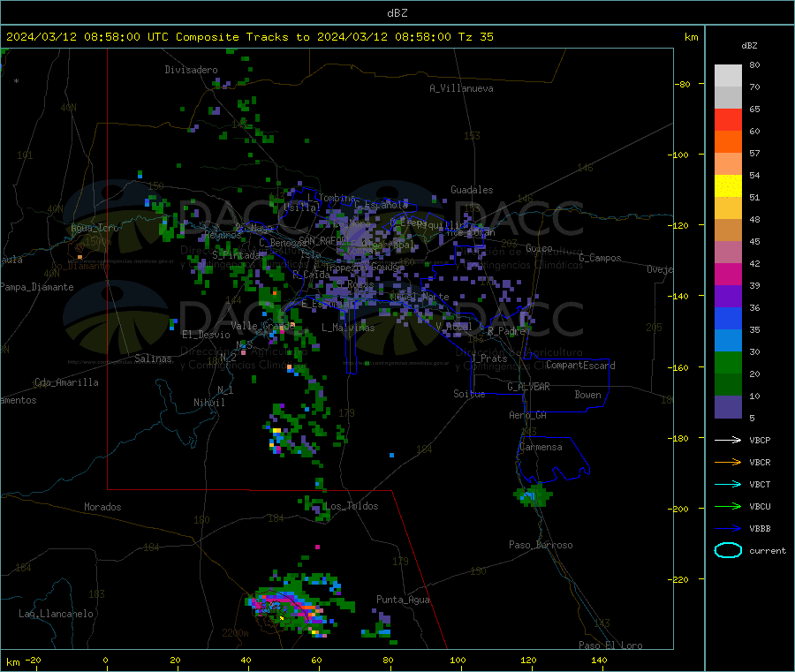Click the 'Nihuil' map label
The width and height of the screenshot is (795, 672).
(208, 403)
